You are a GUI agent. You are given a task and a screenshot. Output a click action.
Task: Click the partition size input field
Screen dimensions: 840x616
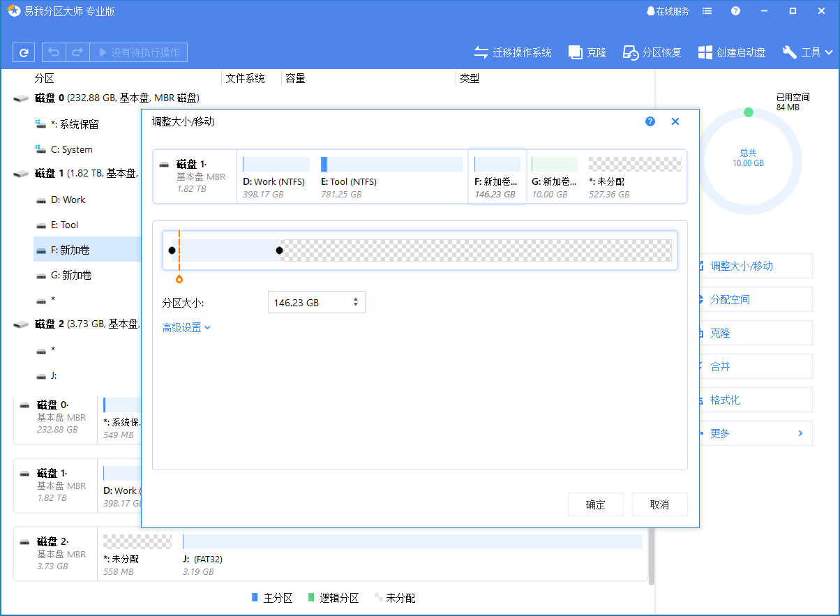pos(307,303)
